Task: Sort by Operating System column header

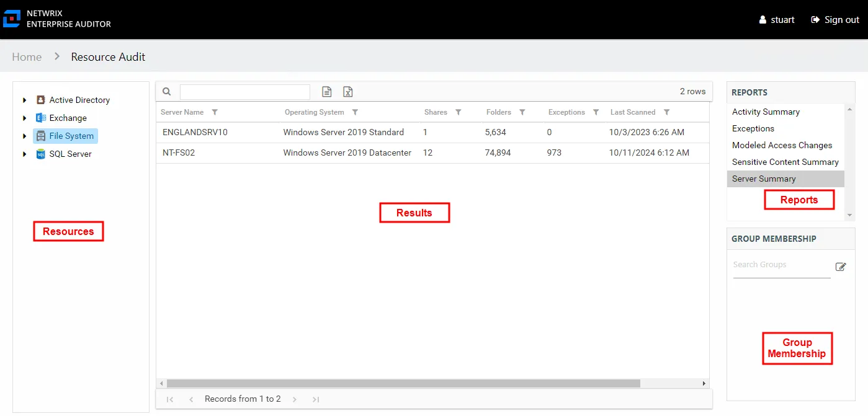Action: pyautogui.click(x=315, y=112)
